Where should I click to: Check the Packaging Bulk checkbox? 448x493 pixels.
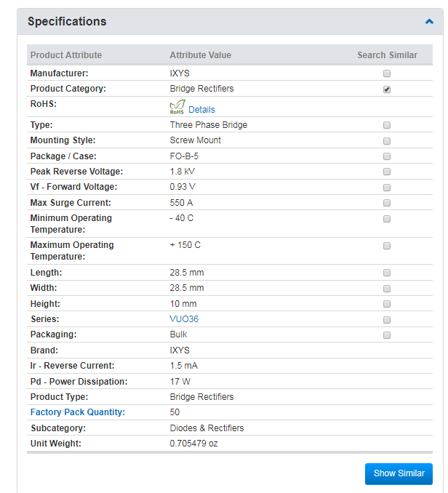[387, 335]
